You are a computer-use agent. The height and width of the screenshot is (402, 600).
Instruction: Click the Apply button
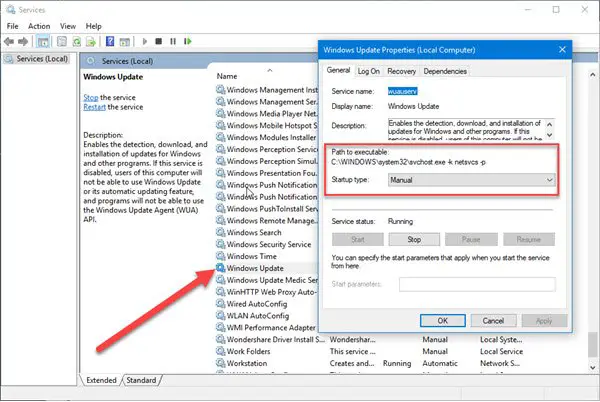click(x=544, y=321)
